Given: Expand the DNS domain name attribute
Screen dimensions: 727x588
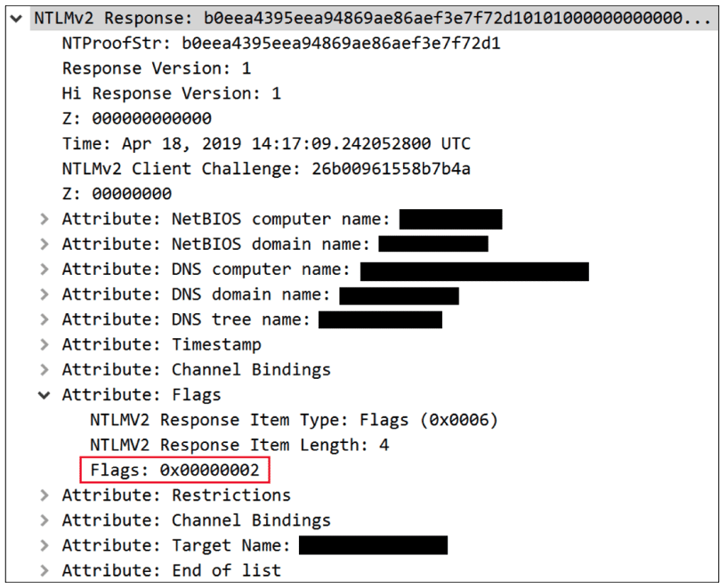Looking at the screenshot, I should [x=44, y=294].
